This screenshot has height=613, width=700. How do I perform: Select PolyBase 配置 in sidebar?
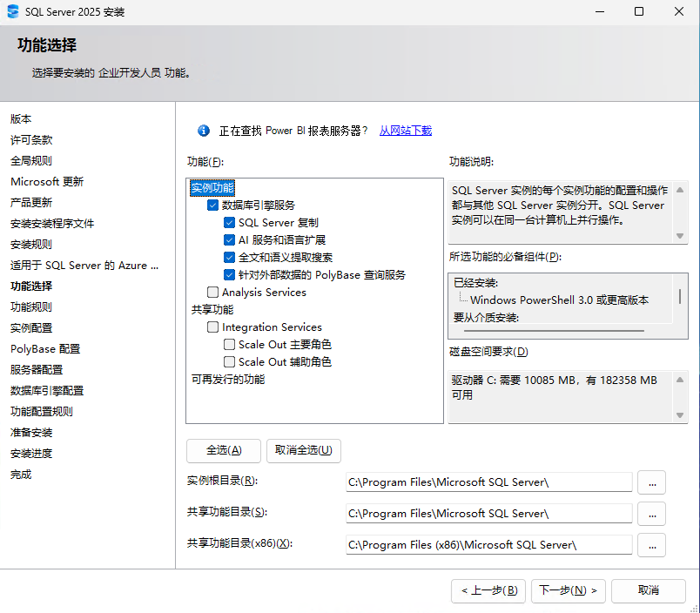point(45,348)
